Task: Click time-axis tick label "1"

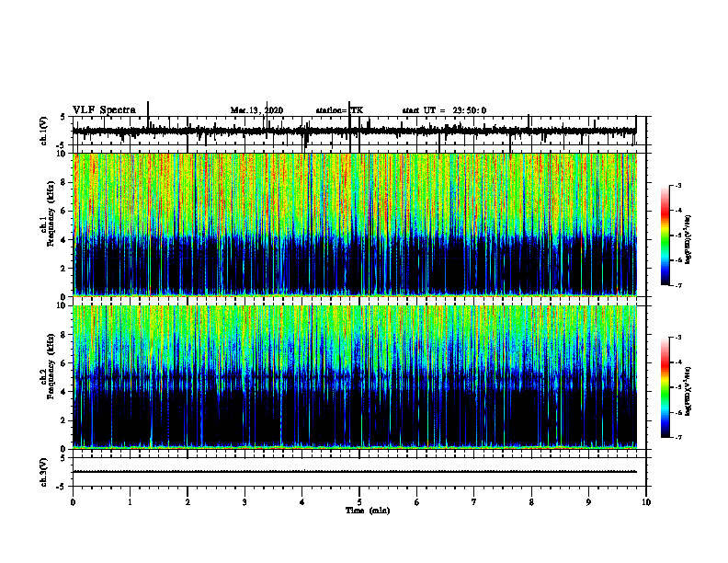Action: 130,502
